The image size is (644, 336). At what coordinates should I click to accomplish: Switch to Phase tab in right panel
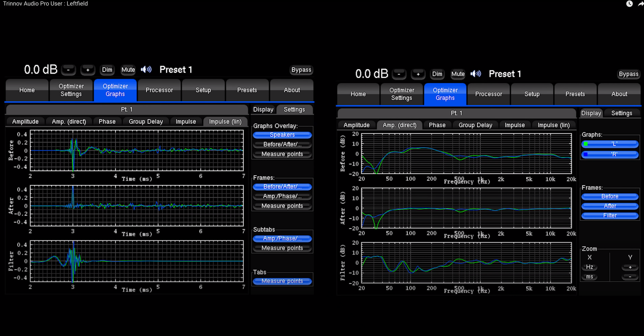pos(437,125)
